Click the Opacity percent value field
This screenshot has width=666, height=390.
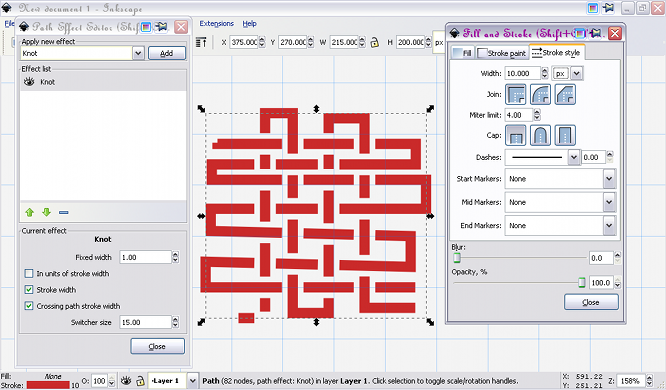click(x=601, y=283)
